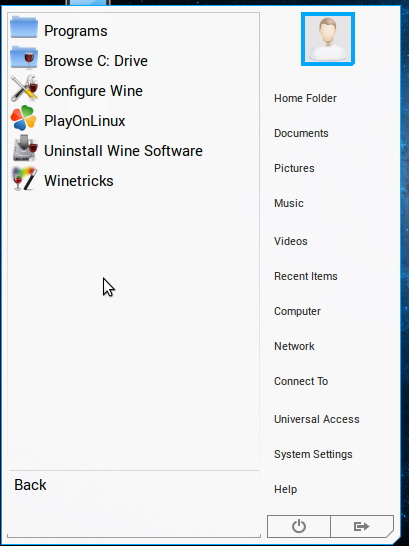409x546 pixels.
Task: Go Back to previous menu
Action: coord(30,485)
